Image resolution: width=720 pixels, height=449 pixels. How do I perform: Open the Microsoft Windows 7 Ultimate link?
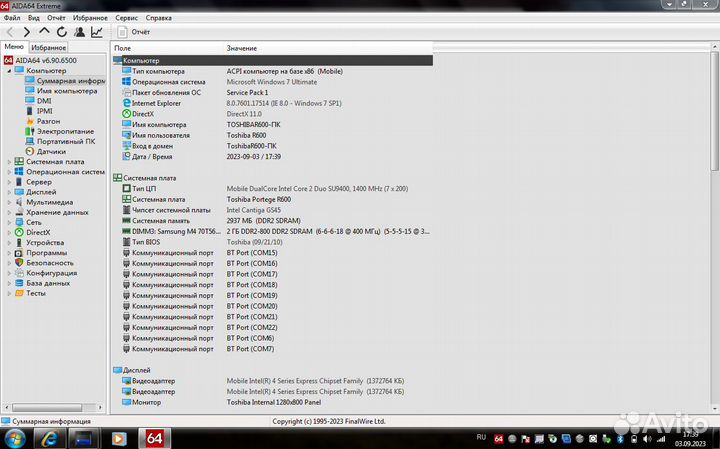click(271, 82)
